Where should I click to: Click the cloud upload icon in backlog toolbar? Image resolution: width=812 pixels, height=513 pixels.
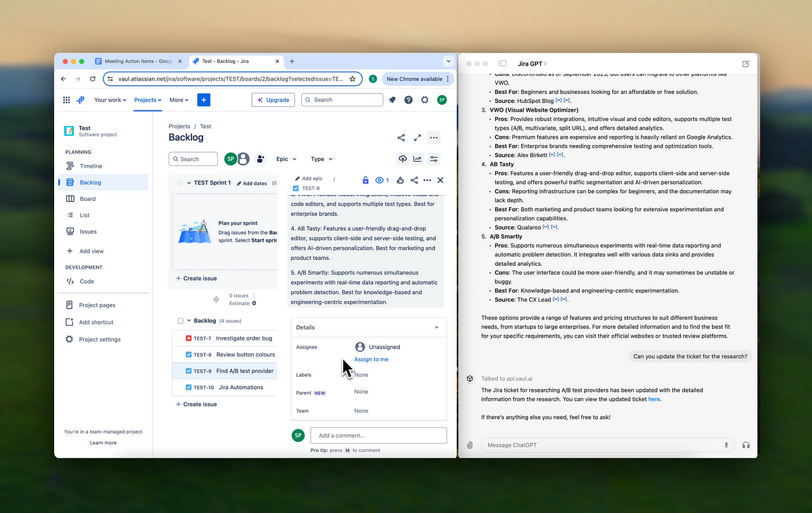point(403,159)
